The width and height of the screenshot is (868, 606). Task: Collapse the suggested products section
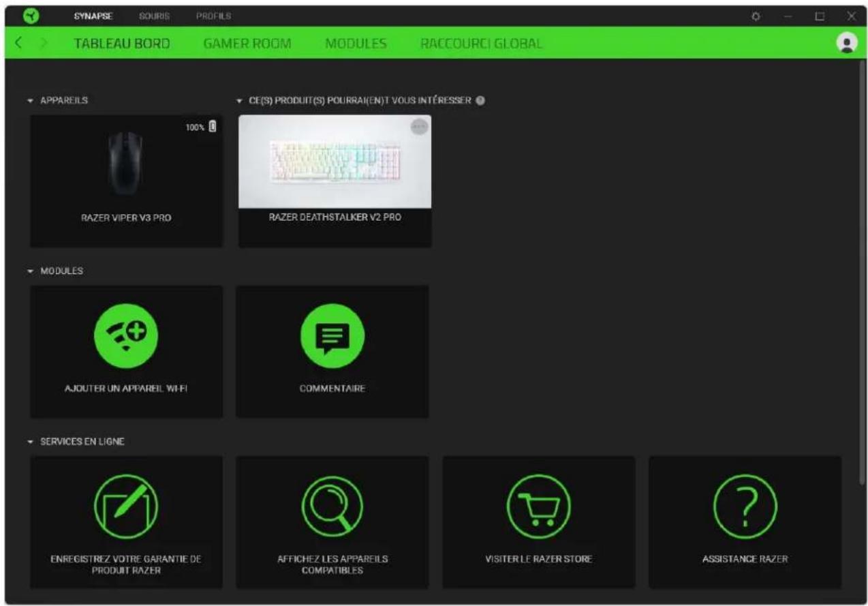click(239, 100)
